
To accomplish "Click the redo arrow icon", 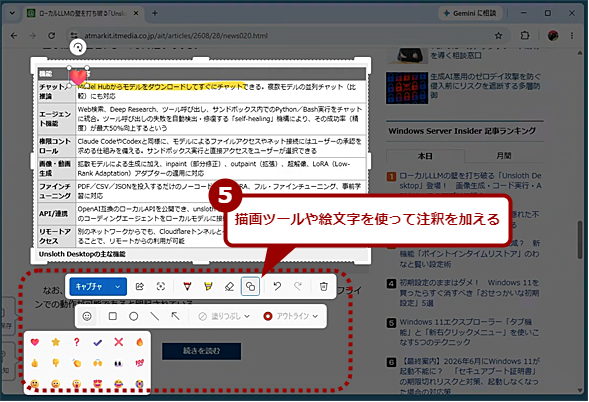I will (x=298, y=287).
